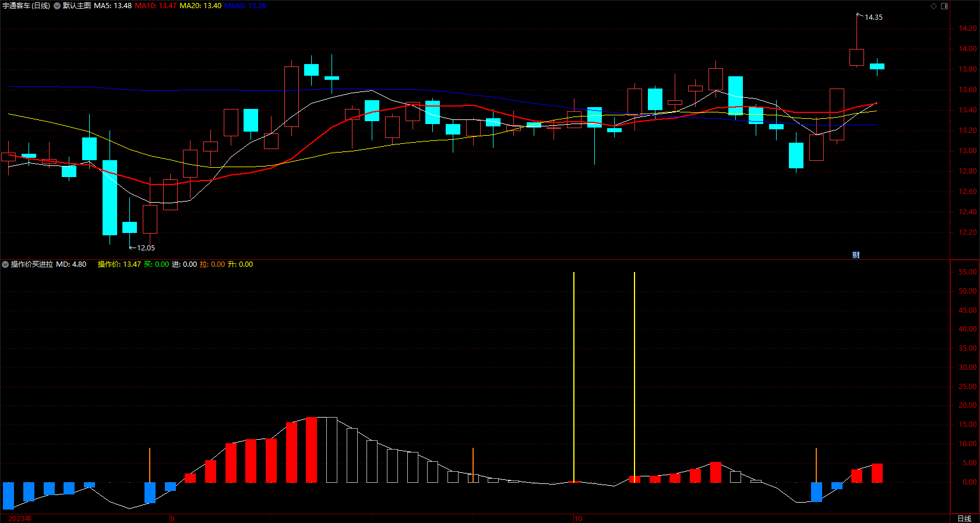Click the 升: 0.00 value
The width and height of the screenshot is (980, 523).
point(240,264)
